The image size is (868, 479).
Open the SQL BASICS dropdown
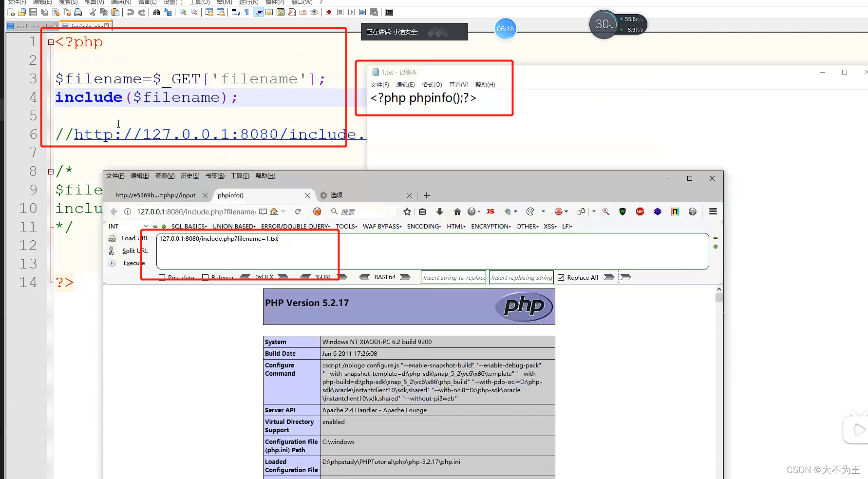(x=189, y=226)
